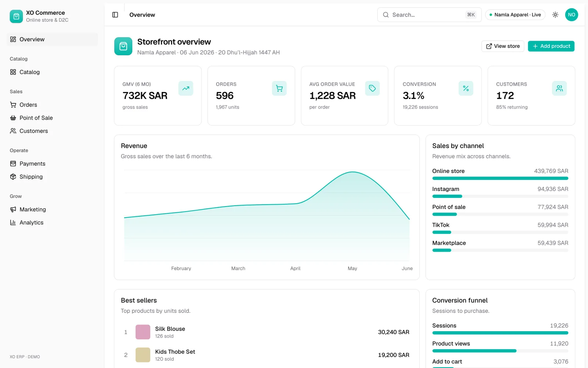The height and width of the screenshot is (368, 588).
Task: Click the 94,936 SAR Instagram amount
Action: coord(553,189)
